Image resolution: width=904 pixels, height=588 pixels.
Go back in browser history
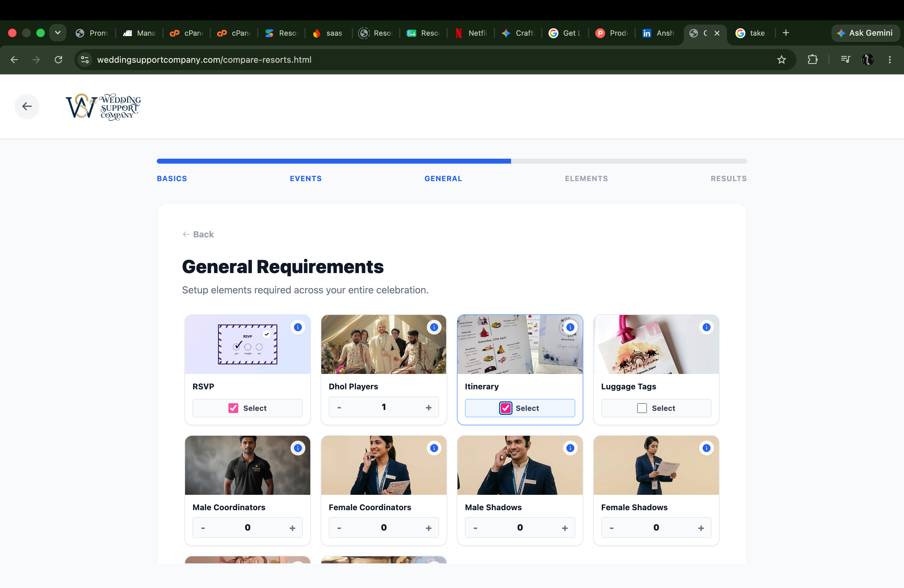14,60
